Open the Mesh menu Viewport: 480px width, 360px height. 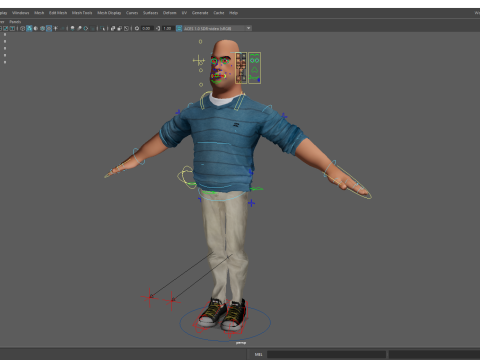pos(39,13)
